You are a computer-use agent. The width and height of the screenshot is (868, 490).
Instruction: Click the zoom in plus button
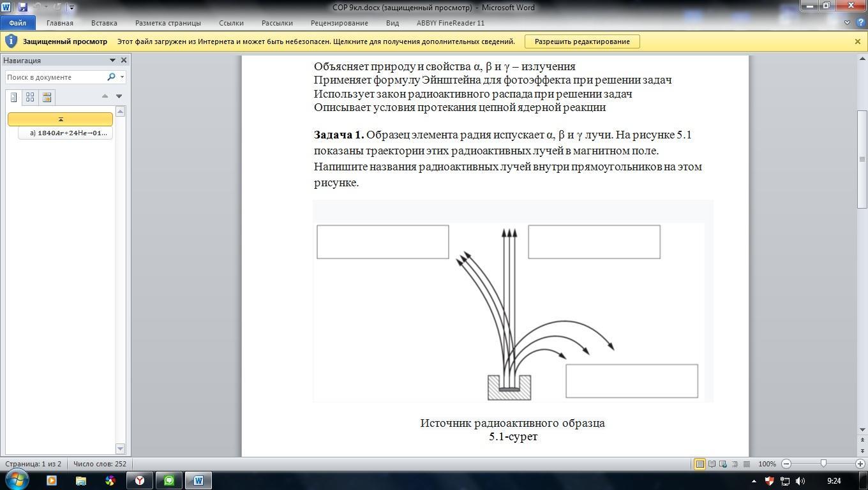coord(860,464)
